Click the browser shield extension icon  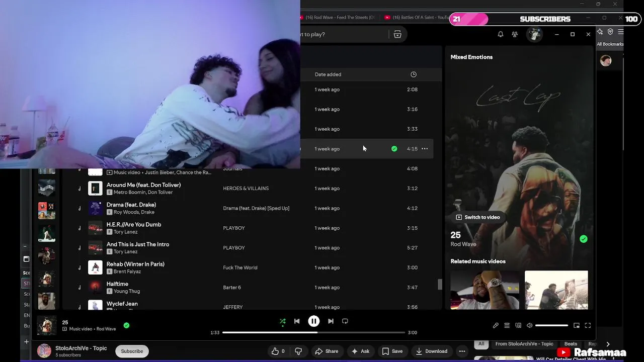[x=610, y=32]
